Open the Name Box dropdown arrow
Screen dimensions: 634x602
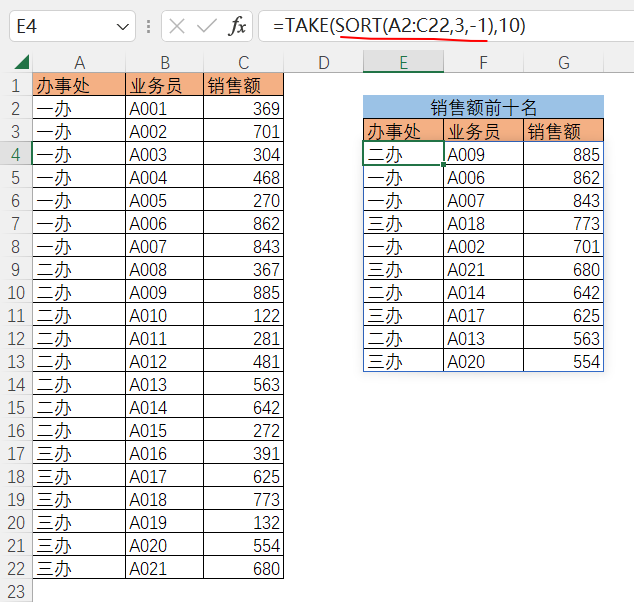coord(123,27)
